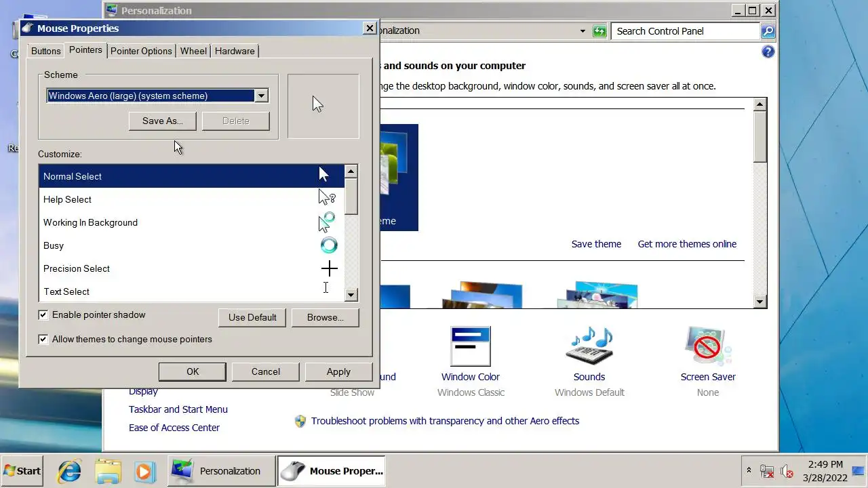
Task: Click the Save theme link
Action: [x=596, y=244]
